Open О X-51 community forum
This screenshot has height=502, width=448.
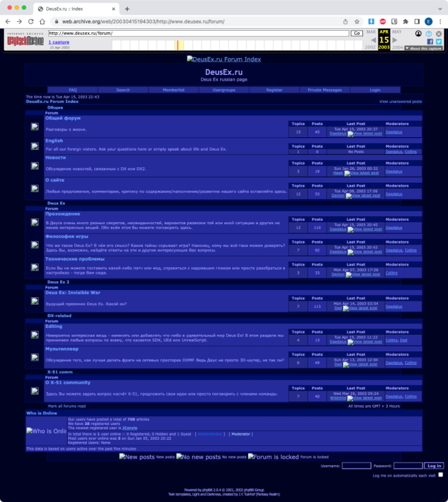pyautogui.click(x=68, y=383)
